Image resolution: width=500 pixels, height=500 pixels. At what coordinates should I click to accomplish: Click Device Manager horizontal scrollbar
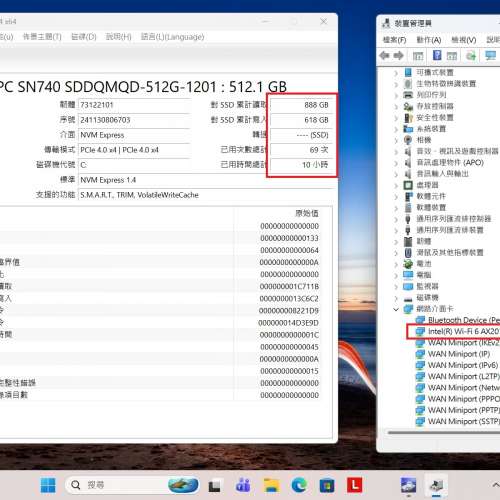tap(443, 433)
